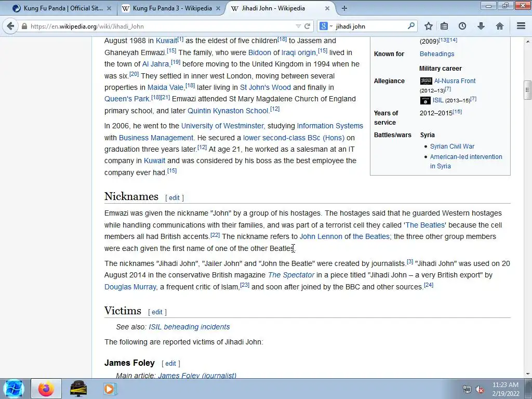Click the search magnifier icon

point(411,26)
